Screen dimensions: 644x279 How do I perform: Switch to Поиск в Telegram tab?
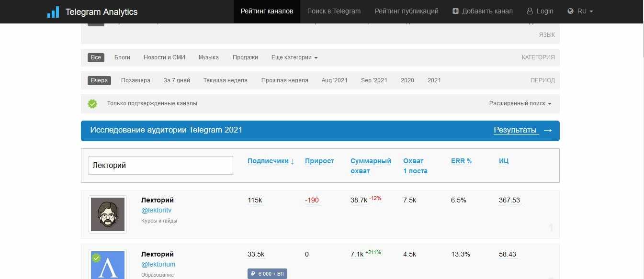point(334,11)
